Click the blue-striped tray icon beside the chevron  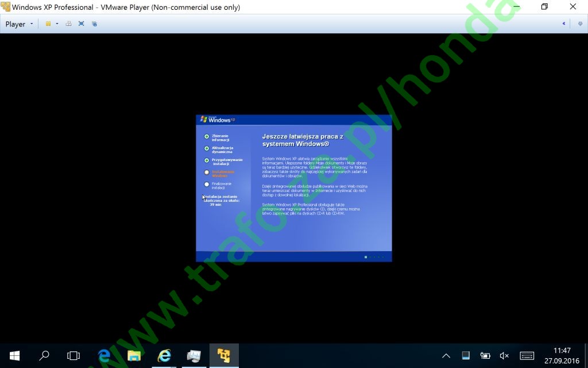466,355
